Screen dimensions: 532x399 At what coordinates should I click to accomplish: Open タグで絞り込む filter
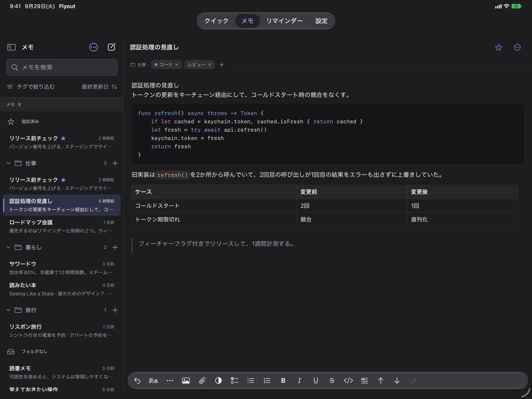click(x=31, y=87)
